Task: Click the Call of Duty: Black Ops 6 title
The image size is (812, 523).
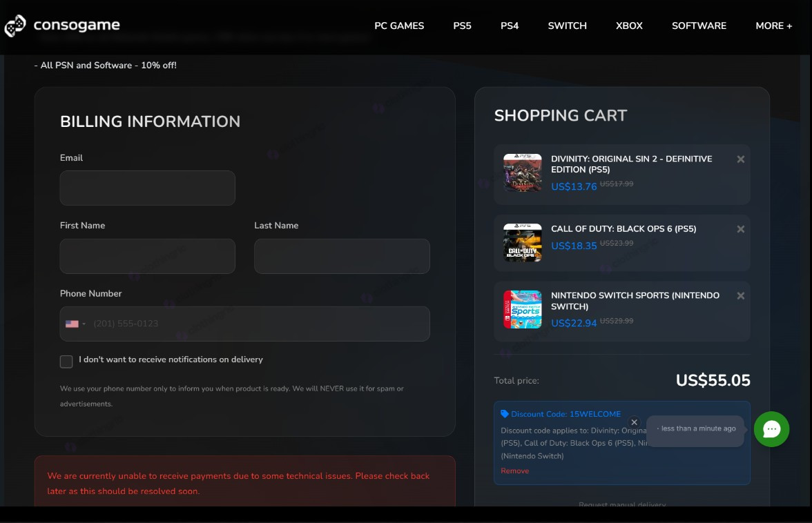Action: tap(623, 228)
